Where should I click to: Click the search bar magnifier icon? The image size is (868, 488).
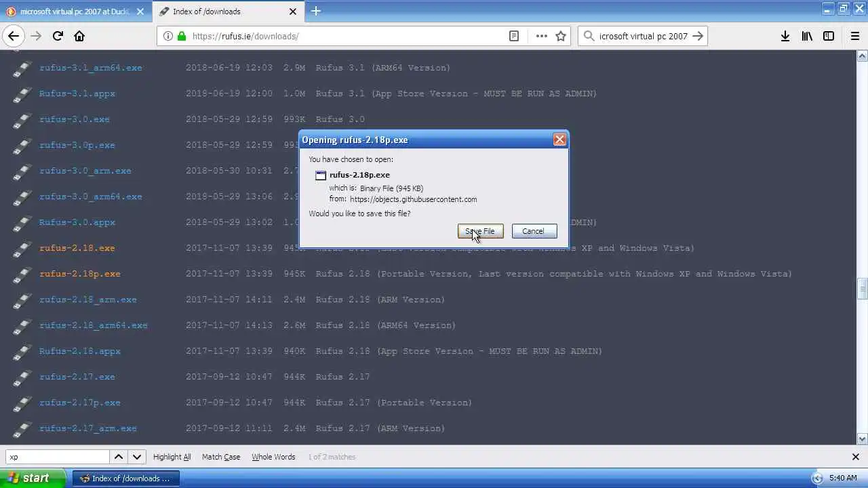point(589,36)
